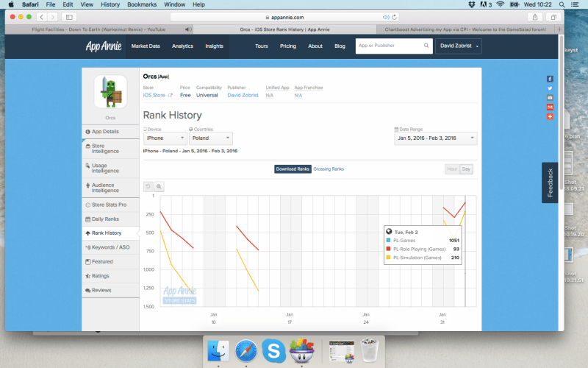Select Grossing Ranks view
Viewport: 588px width, 368px height.
329,169
